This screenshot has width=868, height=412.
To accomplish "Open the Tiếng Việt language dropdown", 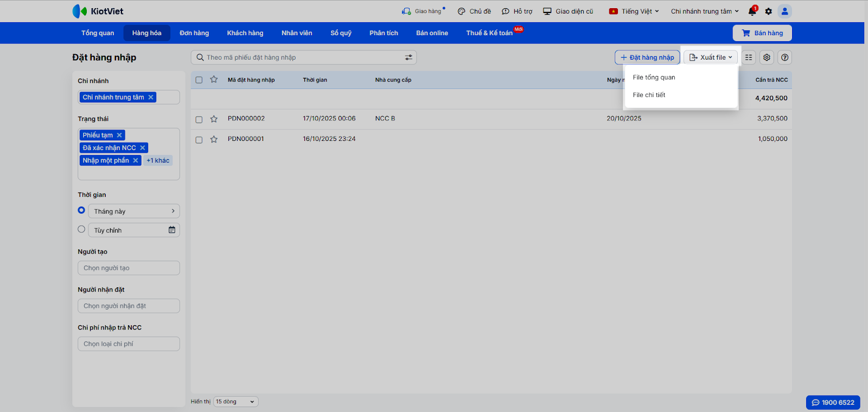I will (x=634, y=11).
